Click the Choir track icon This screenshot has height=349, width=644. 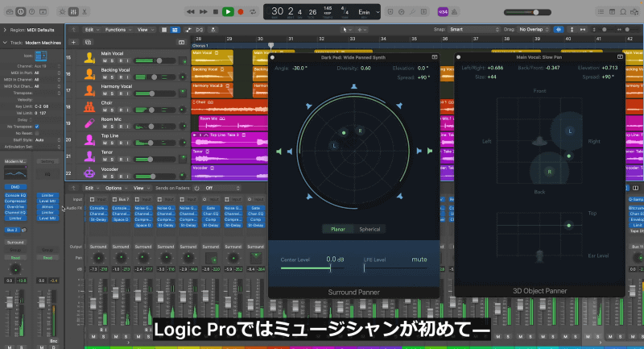click(89, 107)
